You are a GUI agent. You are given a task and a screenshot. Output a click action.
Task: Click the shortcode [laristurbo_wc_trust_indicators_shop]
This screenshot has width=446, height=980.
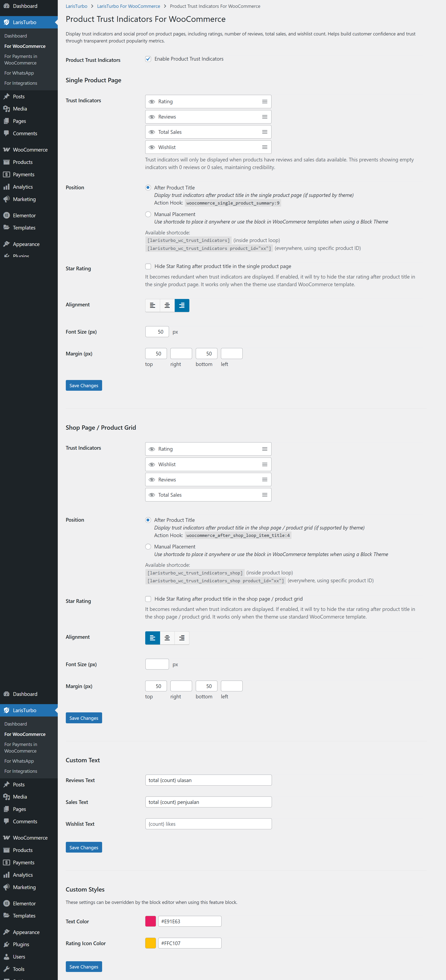click(x=195, y=573)
